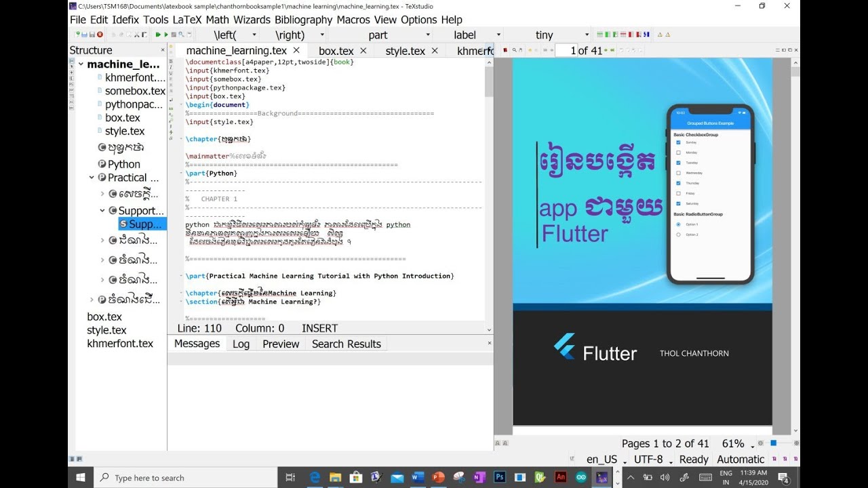Click first yellow warning triangle icon in toolbar

coord(660,35)
